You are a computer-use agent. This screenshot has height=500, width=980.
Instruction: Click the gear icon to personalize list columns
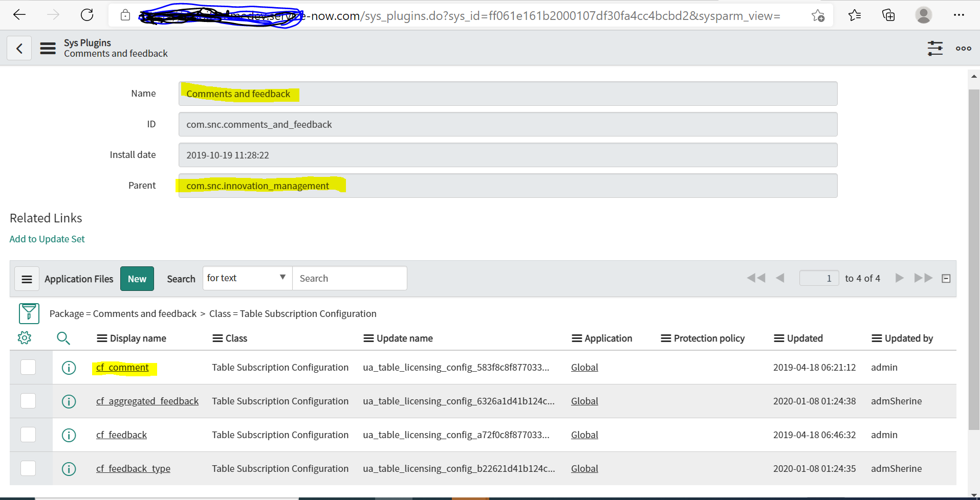click(24, 338)
